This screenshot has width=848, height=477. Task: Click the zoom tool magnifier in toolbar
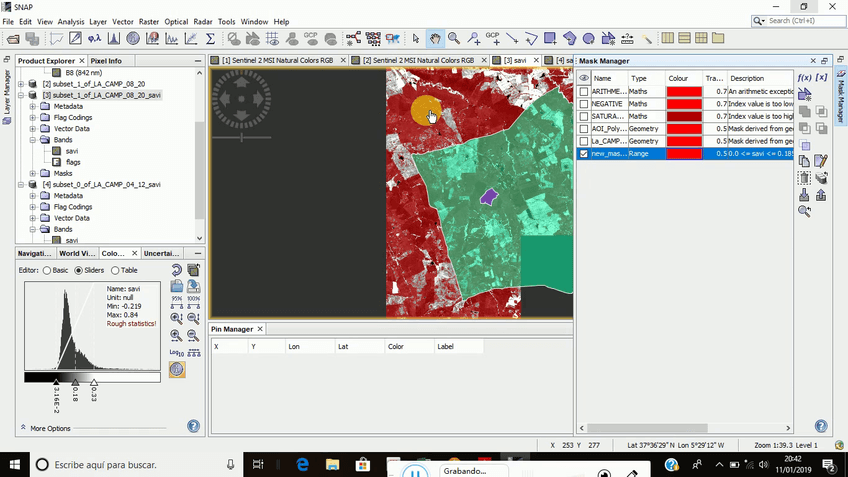coord(454,39)
